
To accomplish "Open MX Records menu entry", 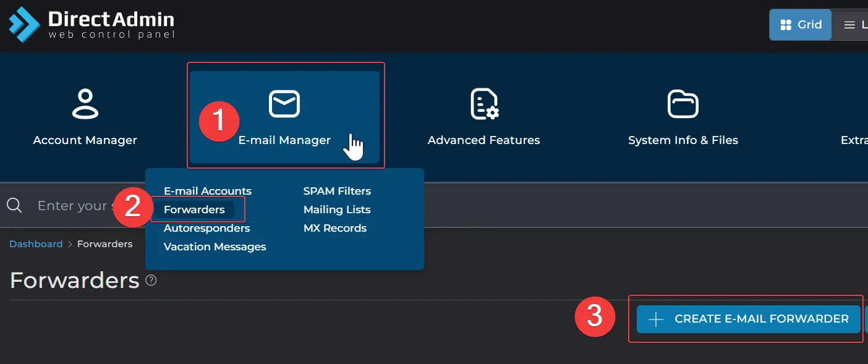I will tap(335, 228).
